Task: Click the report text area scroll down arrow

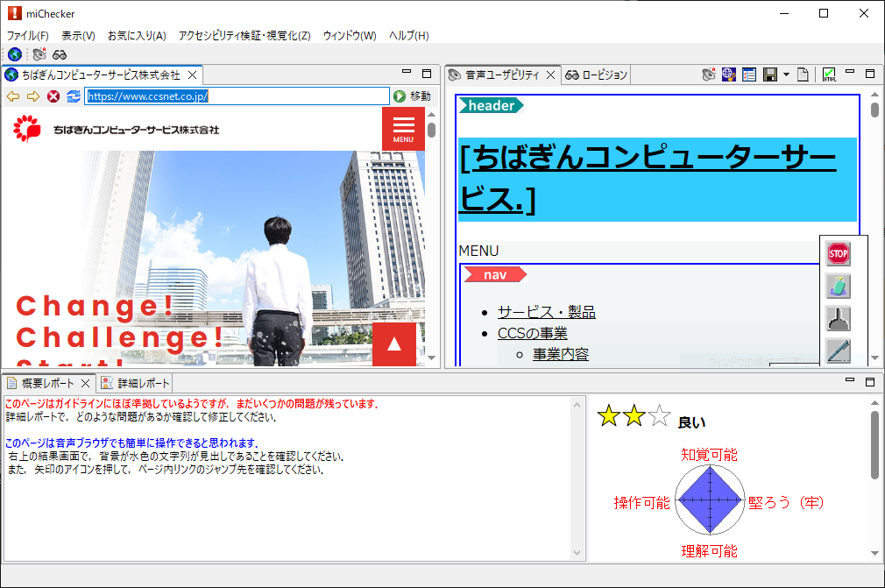Action: pyautogui.click(x=577, y=553)
